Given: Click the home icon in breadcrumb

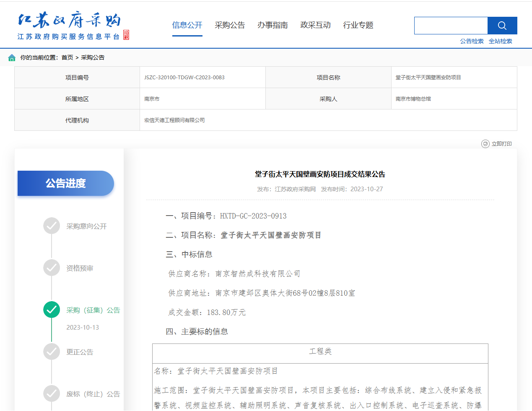Looking at the screenshot, I should point(12,57).
